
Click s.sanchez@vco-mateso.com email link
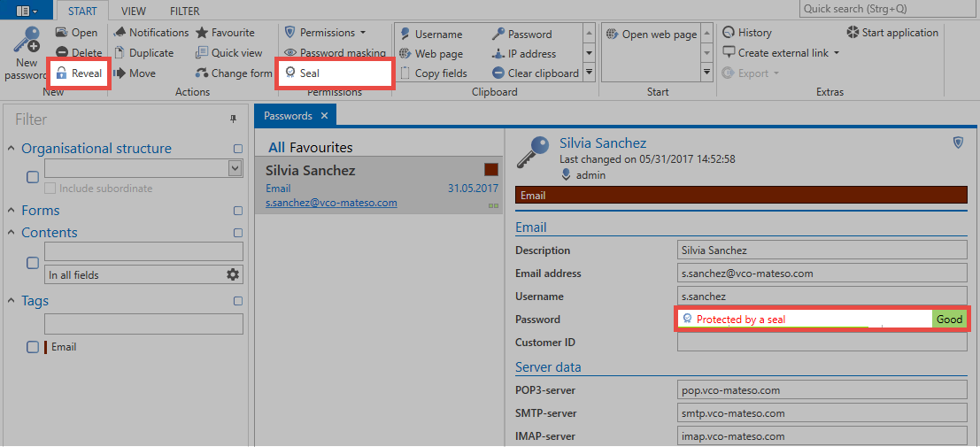pos(331,203)
